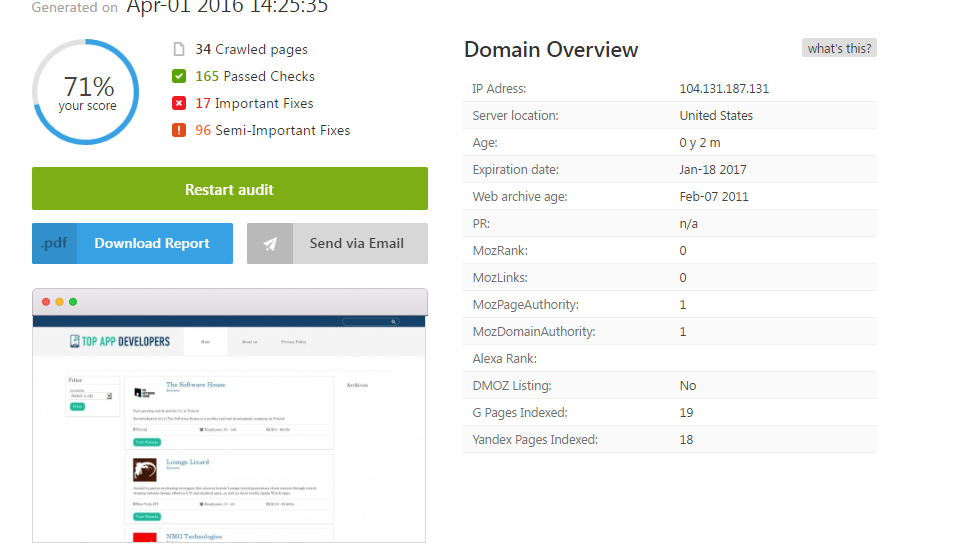Switch to About us tab in preview
This screenshot has width=967, height=560.
click(249, 342)
